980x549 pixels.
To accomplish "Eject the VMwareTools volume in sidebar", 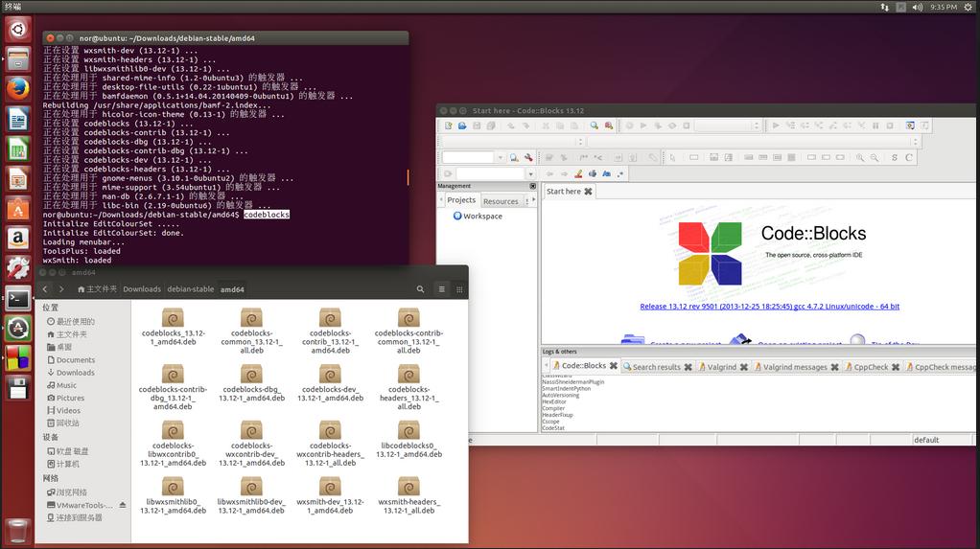I will pyautogui.click(x=123, y=505).
